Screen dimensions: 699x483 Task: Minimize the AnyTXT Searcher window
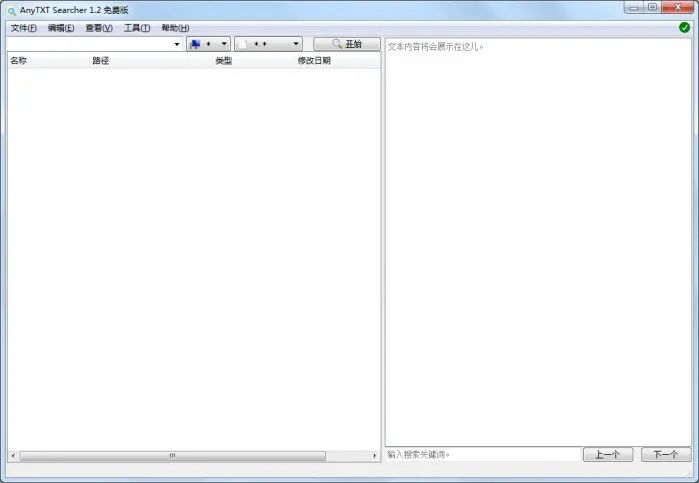(x=634, y=7)
